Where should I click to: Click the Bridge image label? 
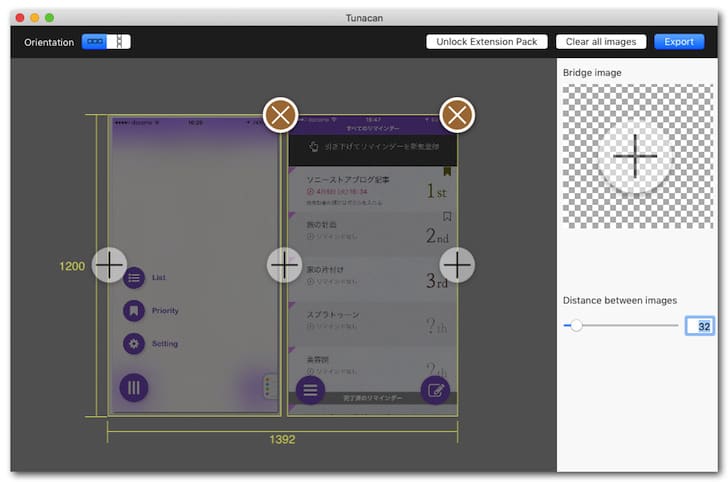(592, 73)
